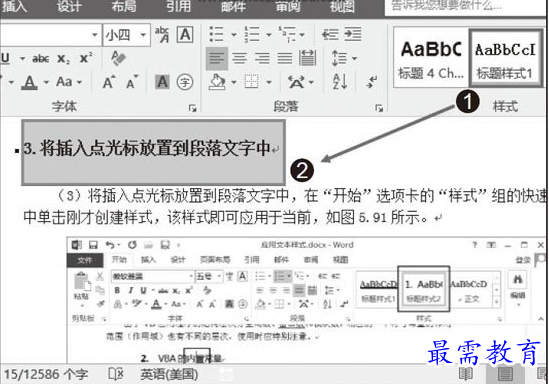
Task: Open the 设计 ribbon tab
Action: tap(69, 6)
